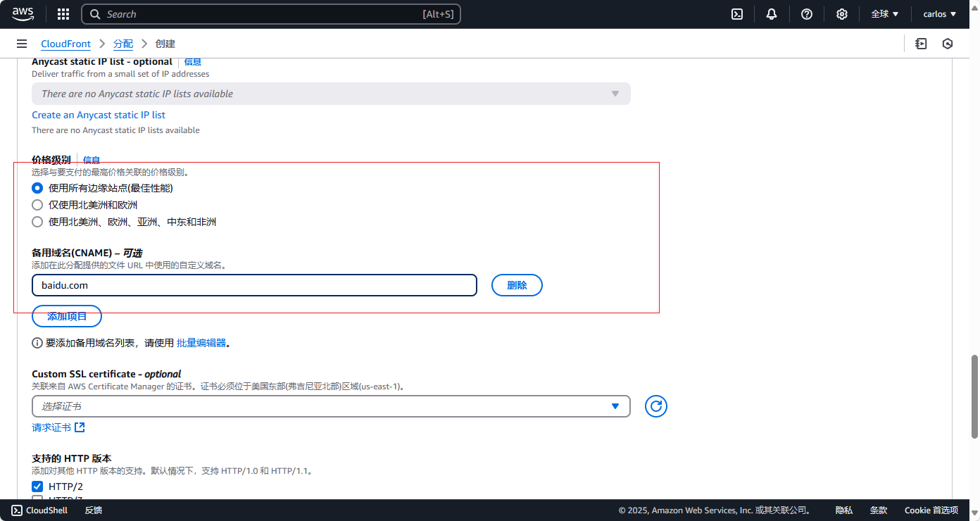Open 条款 footer link

879,510
